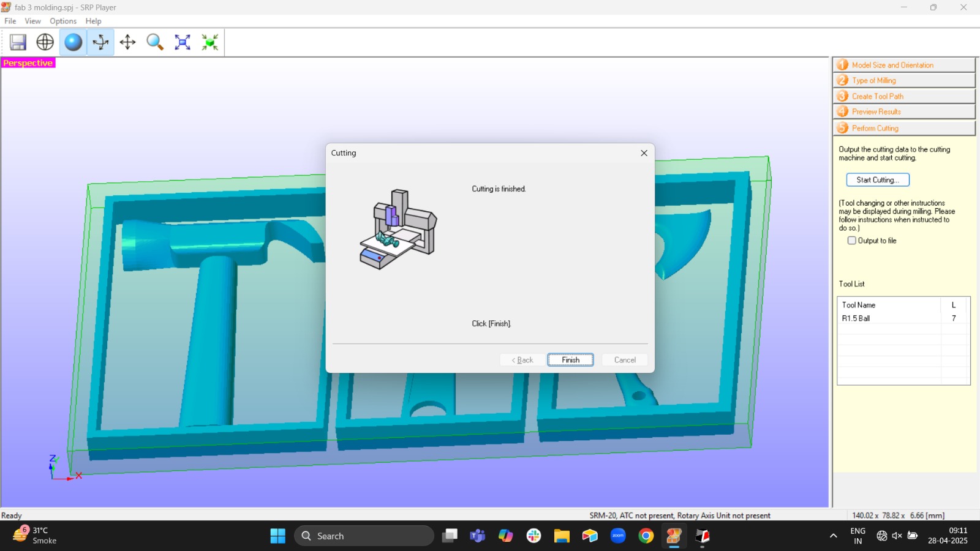Open File Explorer from the taskbar
Image resolution: width=980 pixels, height=551 pixels.
click(x=562, y=536)
